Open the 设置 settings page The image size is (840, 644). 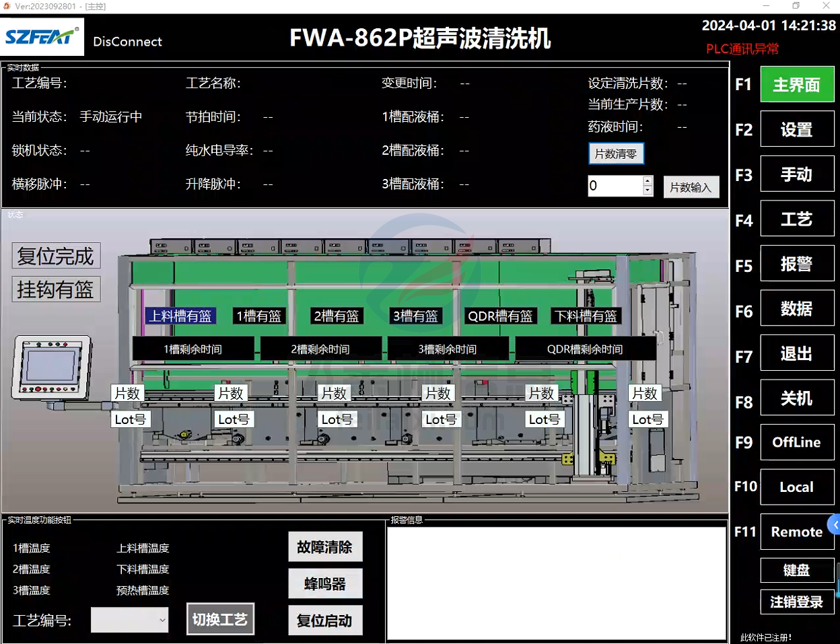click(797, 129)
